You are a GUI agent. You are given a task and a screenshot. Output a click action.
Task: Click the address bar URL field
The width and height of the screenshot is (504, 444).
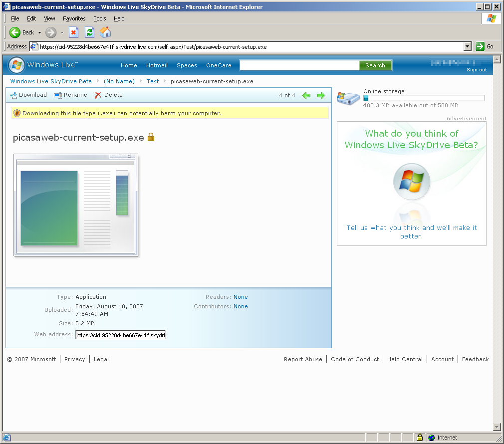[x=252, y=46]
